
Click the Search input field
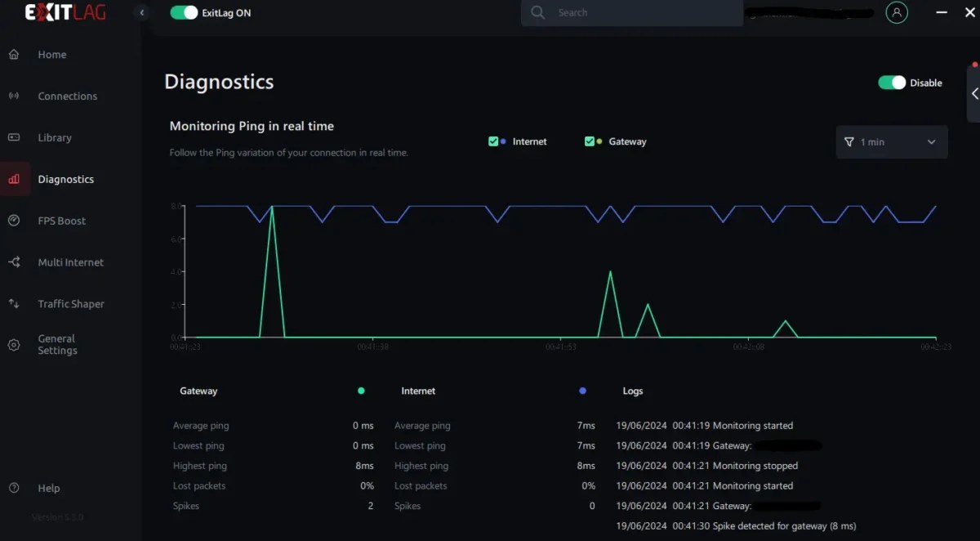632,12
